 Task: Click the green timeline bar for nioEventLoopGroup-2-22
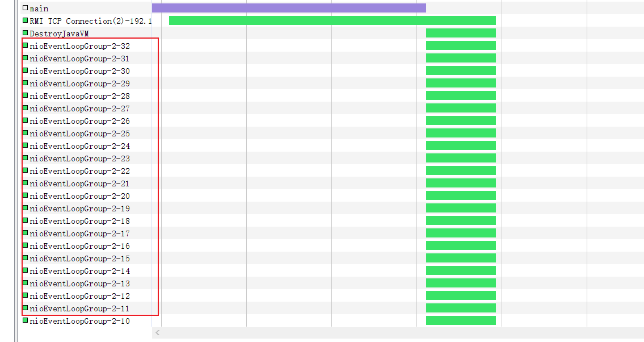[x=461, y=170]
